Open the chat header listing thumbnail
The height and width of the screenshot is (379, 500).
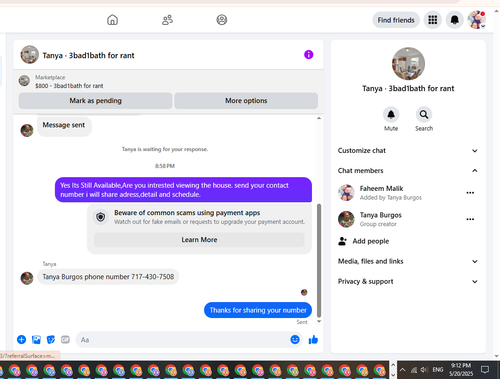(30, 55)
